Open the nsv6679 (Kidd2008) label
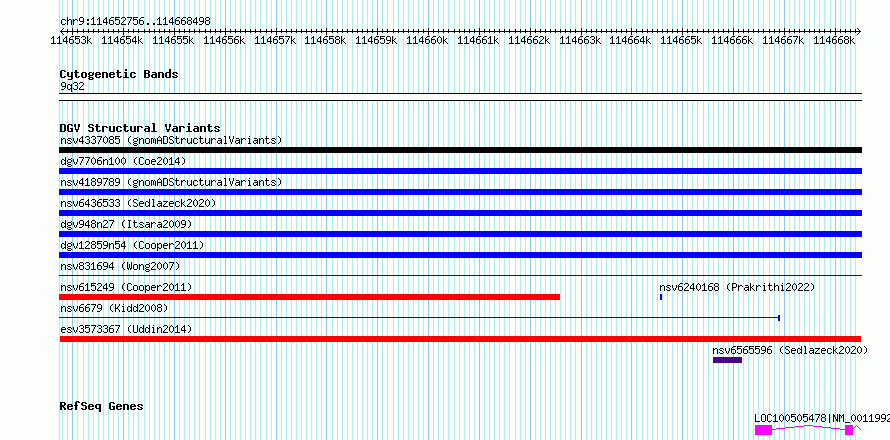890x440 pixels. 114,308
